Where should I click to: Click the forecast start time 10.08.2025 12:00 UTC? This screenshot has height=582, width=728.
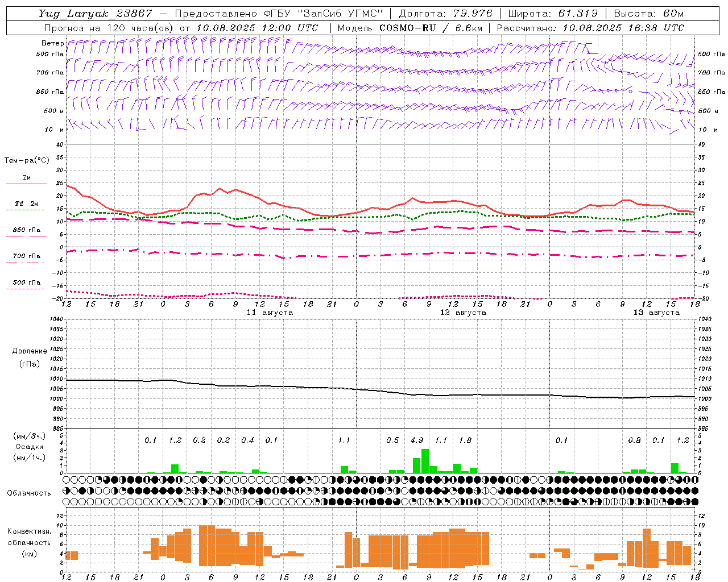257,28
